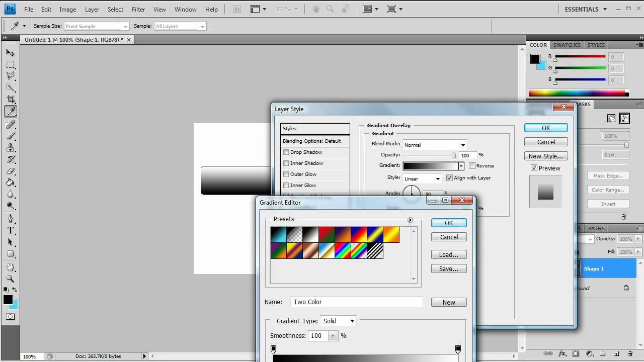
Task: Open the layer effects fx menu
Action: click(x=562, y=354)
